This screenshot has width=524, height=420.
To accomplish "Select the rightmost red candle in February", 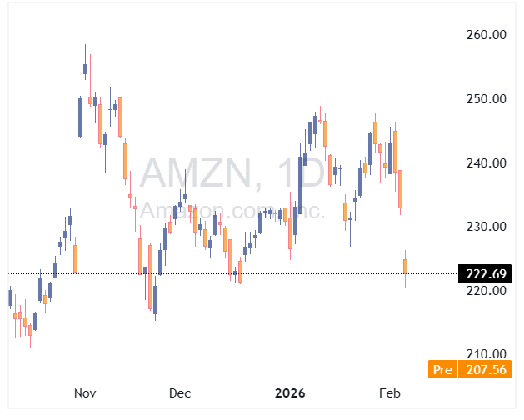I will click(406, 266).
